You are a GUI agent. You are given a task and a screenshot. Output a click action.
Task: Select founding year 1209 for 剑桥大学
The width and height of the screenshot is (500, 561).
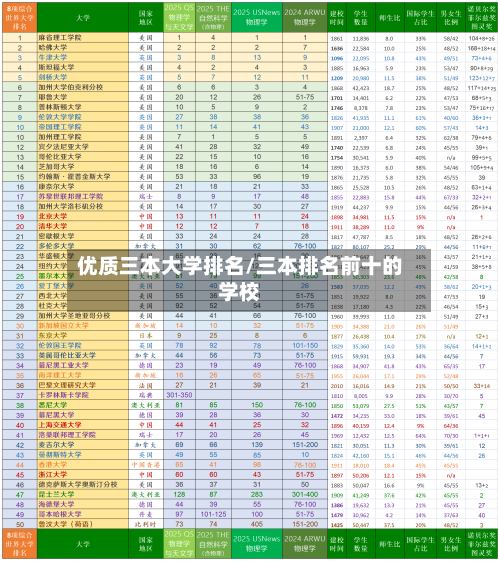[x=337, y=78]
